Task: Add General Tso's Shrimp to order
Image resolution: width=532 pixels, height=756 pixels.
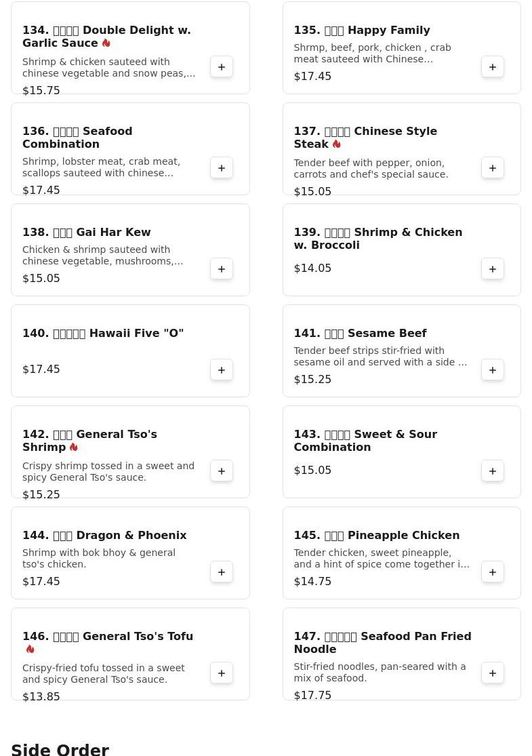Action: pyautogui.click(x=222, y=471)
